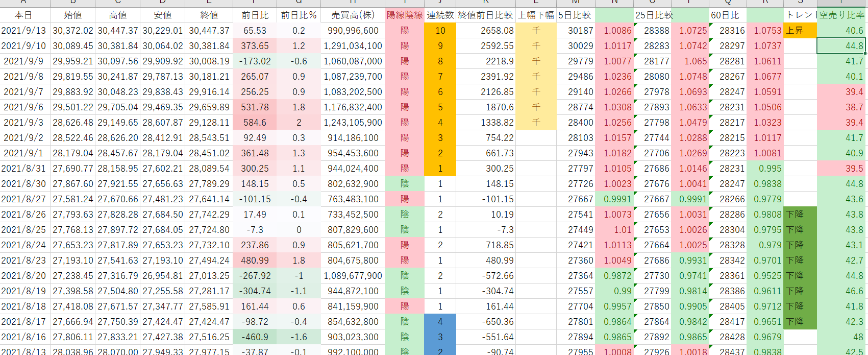Select the volume cell 1,291,034,100
Screen dimensions: 868x355
coord(353,46)
